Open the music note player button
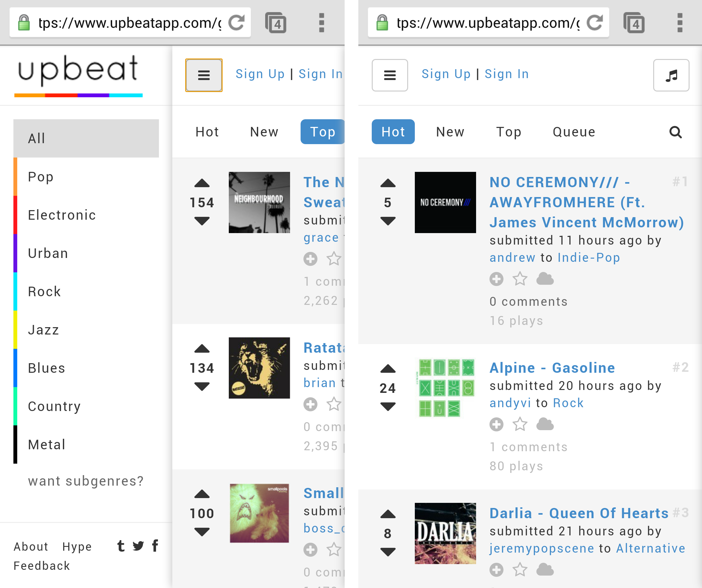Viewport: 702px width, 588px height. [671, 75]
